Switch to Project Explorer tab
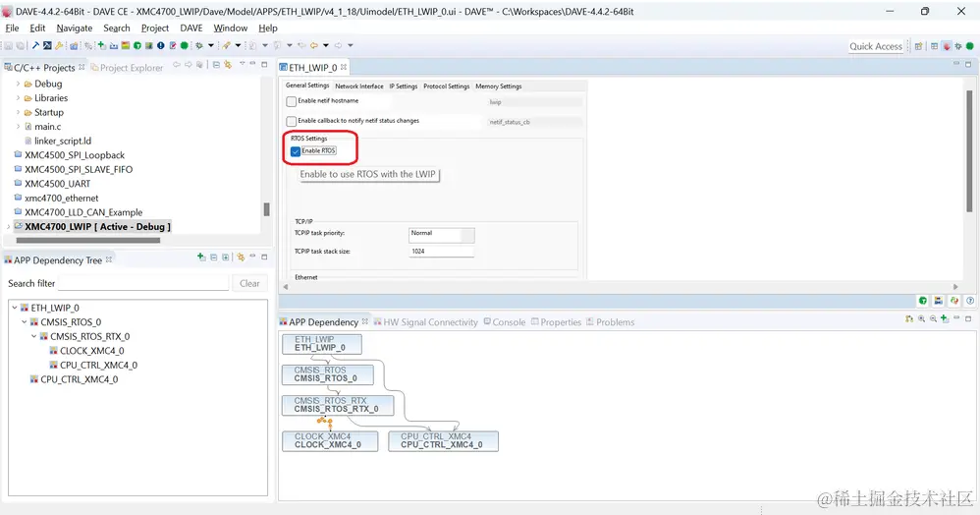The image size is (980, 515). tap(127, 68)
